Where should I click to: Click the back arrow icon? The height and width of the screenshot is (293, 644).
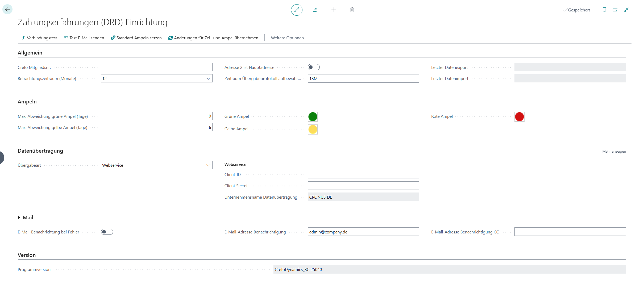[x=7, y=9]
